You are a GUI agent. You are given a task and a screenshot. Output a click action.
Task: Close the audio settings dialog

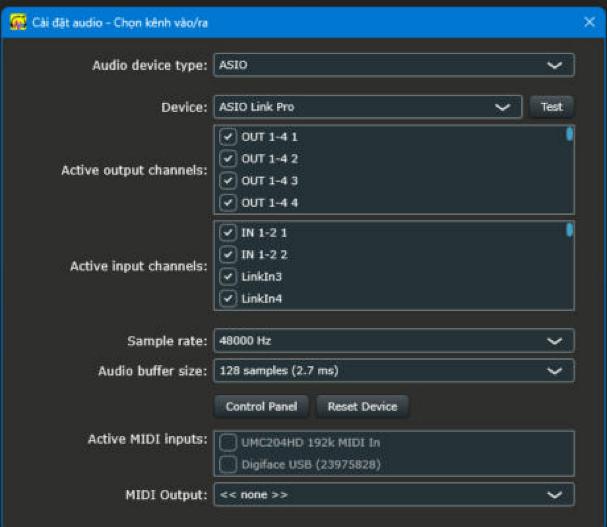(x=589, y=22)
